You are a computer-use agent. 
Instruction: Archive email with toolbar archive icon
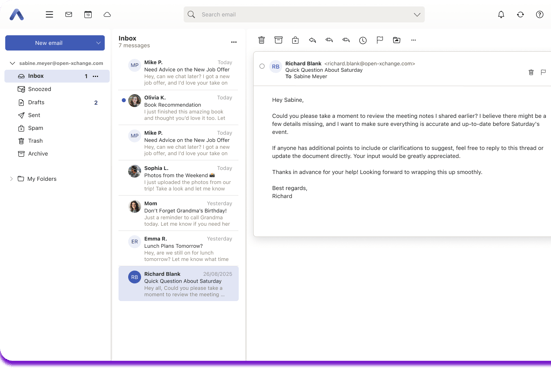pos(278,40)
